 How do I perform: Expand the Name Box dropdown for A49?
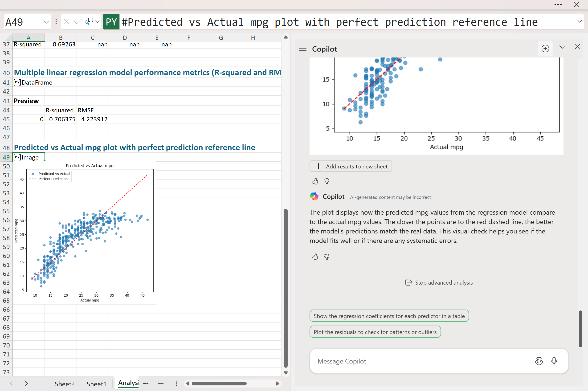pyautogui.click(x=46, y=22)
